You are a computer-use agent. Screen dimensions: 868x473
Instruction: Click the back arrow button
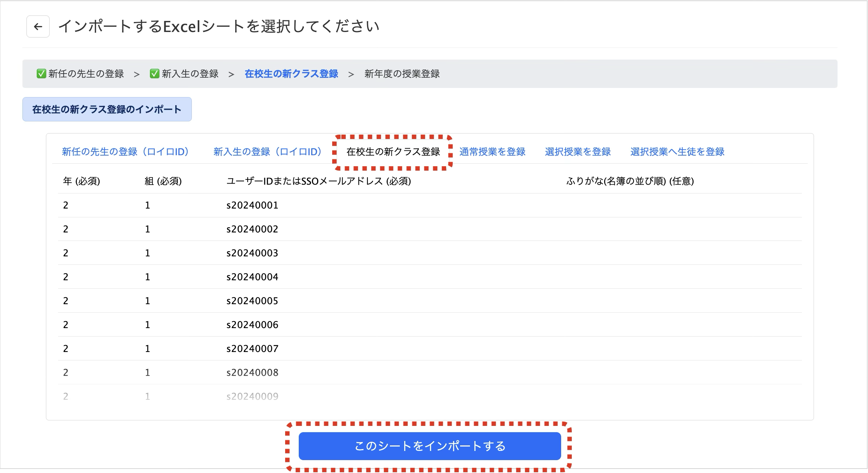(x=38, y=26)
